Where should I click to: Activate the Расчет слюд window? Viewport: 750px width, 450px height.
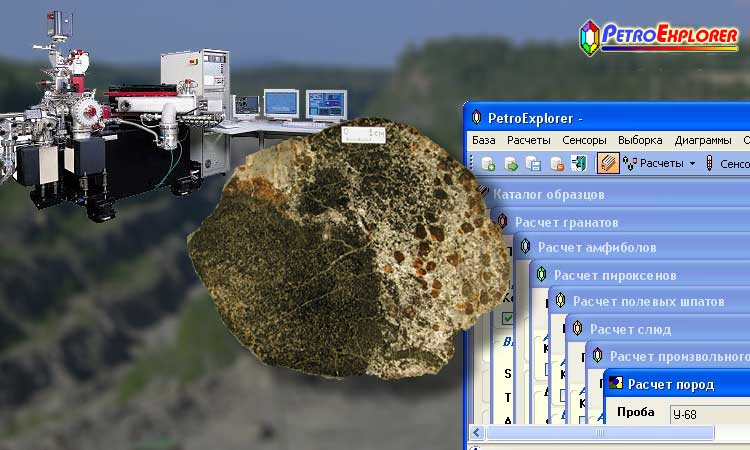630,329
